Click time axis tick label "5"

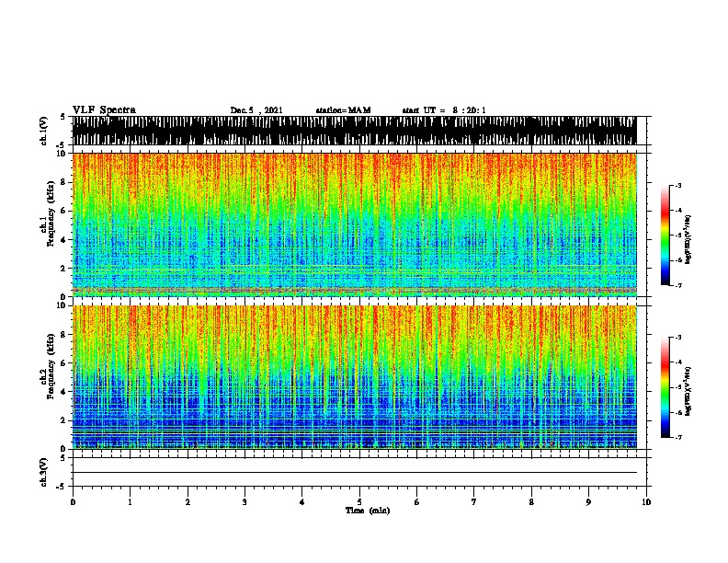tap(359, 502)
